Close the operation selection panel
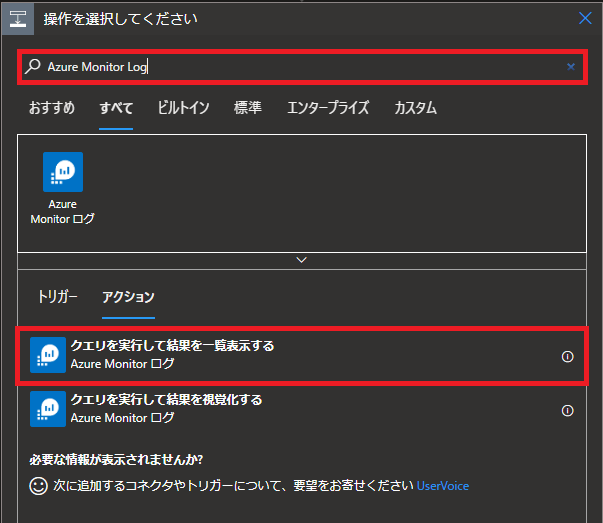Screen dimensions: 603x523 click(x=585, y=18)
